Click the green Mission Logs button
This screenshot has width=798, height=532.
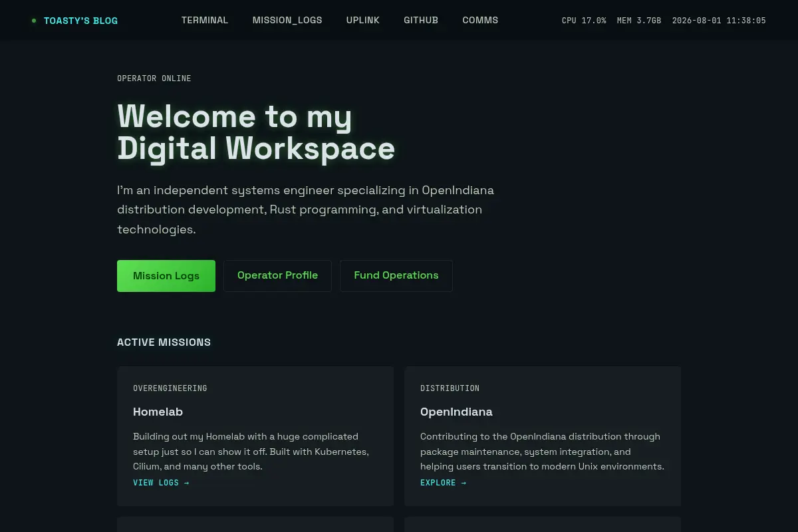(166, 276)
